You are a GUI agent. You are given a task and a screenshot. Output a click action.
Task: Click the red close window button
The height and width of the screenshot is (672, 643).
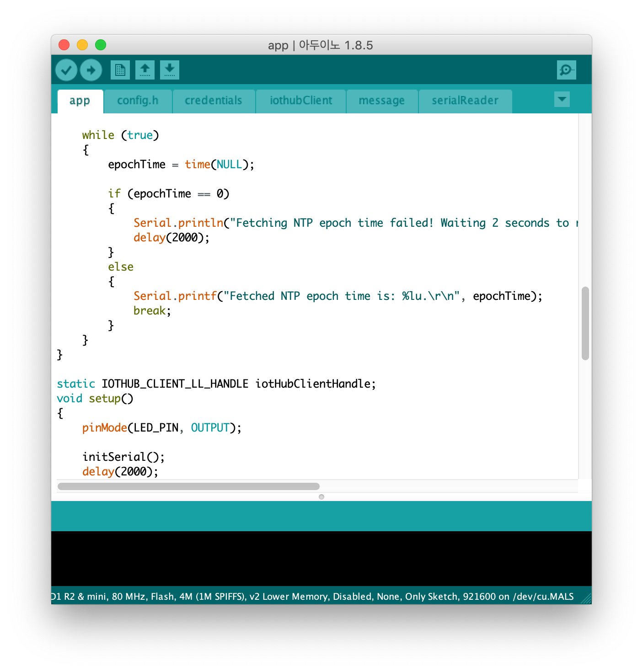64,45
